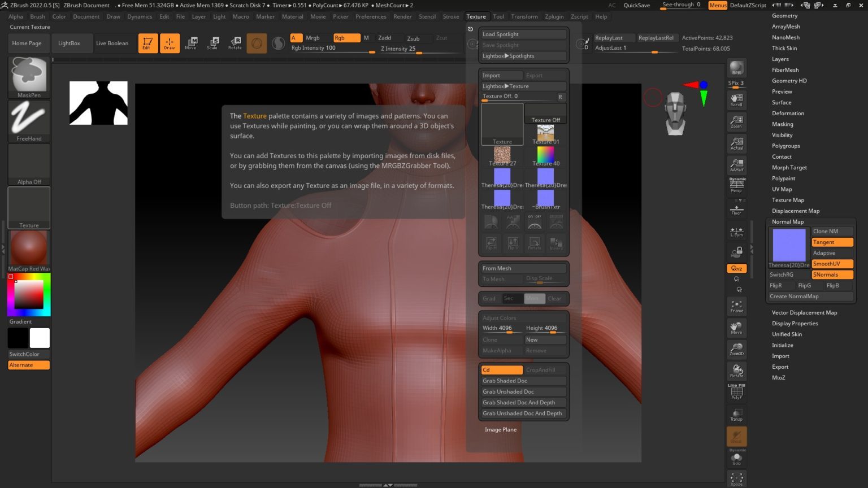Toggle L.Sym local symmetry

coord(736,231)
